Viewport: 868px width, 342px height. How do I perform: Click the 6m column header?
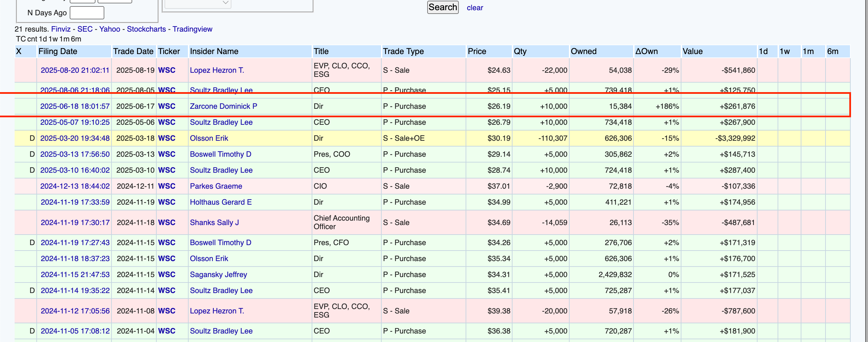(x=833, y=51)
